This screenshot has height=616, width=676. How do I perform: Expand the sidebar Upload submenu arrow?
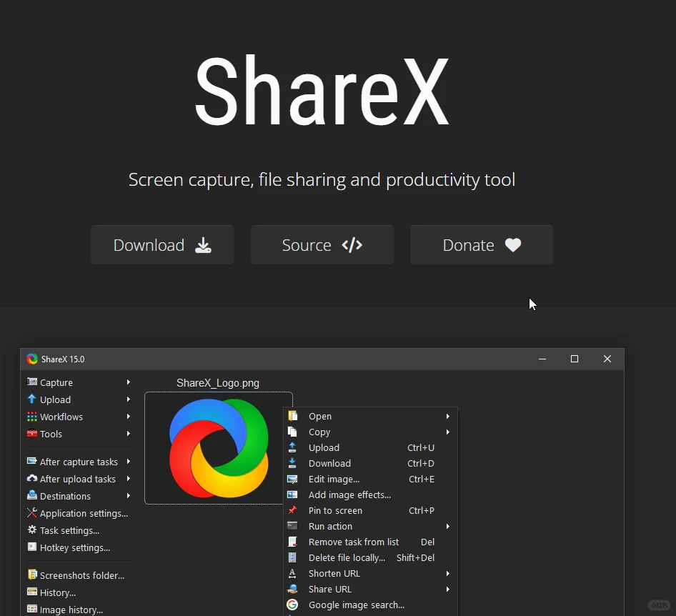[129, 399]
